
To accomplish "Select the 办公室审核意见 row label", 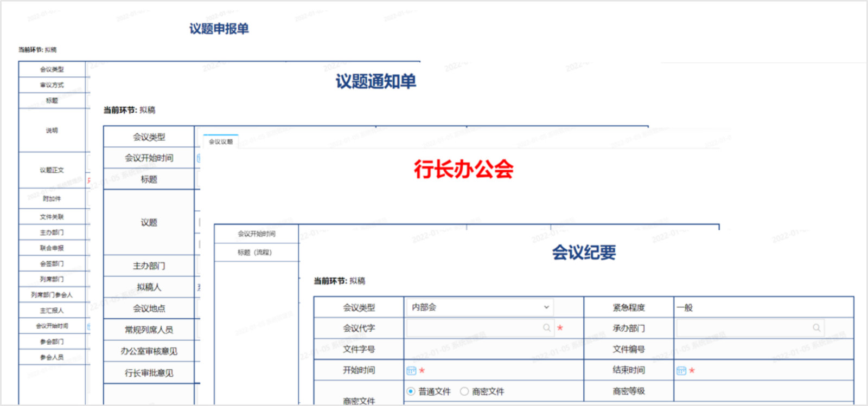I will pos(149,351).
